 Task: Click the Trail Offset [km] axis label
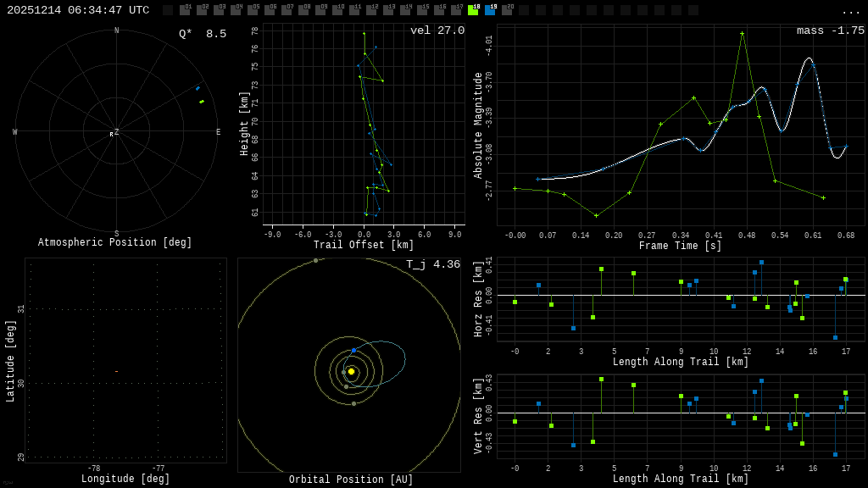point(364,245)
